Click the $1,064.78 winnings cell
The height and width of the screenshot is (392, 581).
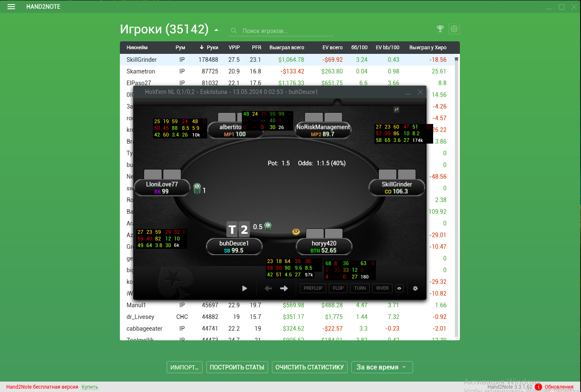[291, 60]
